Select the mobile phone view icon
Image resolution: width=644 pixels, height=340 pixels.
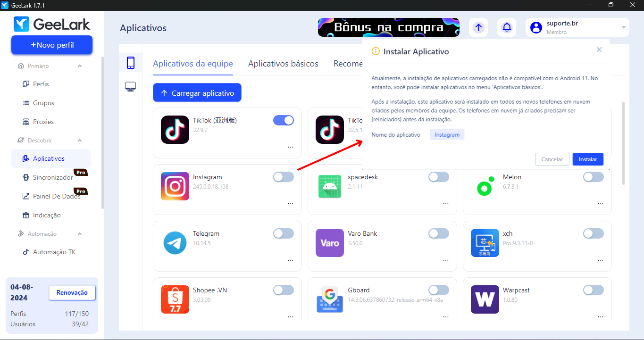click(131, 63)
